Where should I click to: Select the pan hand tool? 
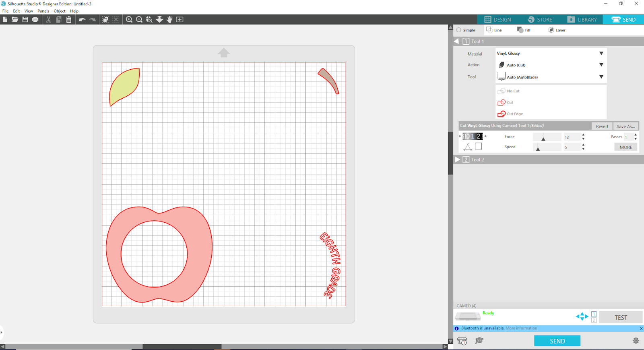pos(169,19)
